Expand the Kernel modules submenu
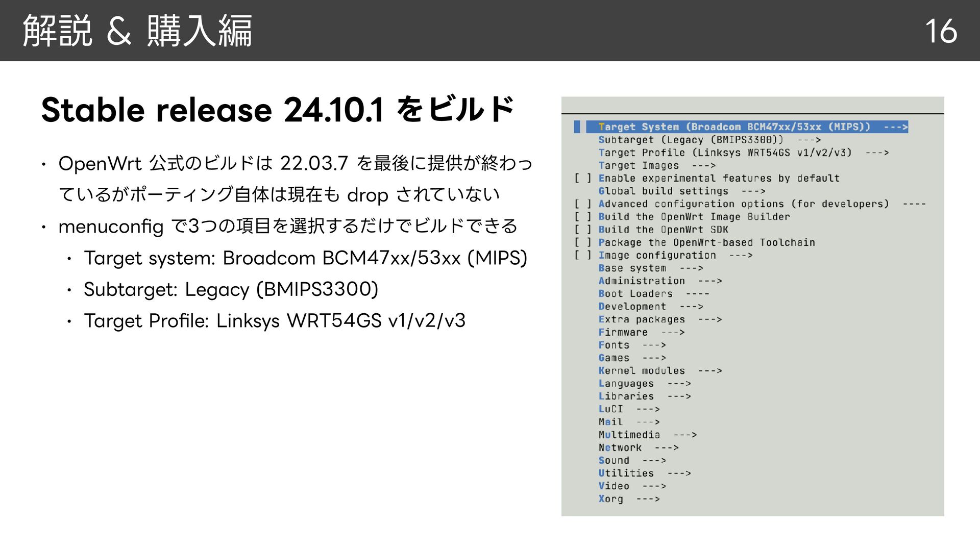This screenshot has height=551, width=980. point(660,370)
